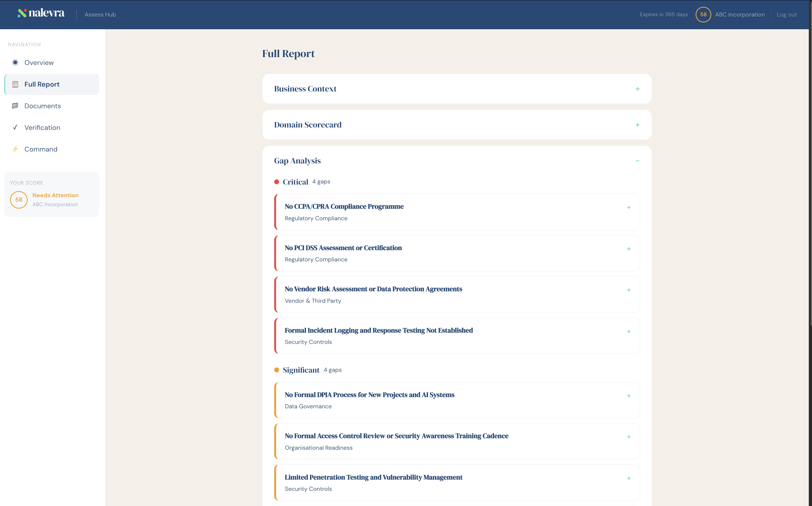This screenshot has width=812, height=506.
Task: Click the ABC Incorporation account name in header
Action: (740, 14)
